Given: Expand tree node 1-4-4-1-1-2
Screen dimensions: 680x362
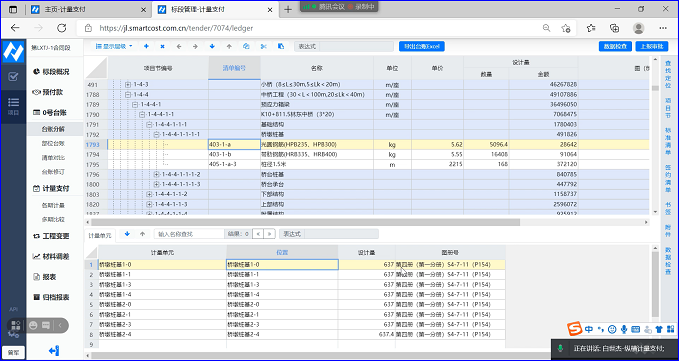Looking at the screenshot, I should 149,194.
